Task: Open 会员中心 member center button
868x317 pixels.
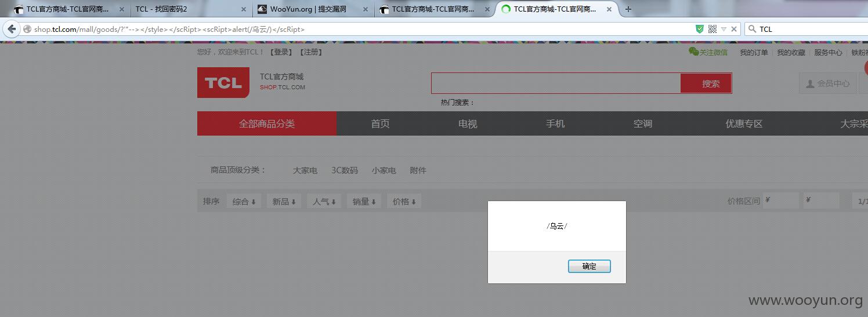Action: [x=827, y=83]
